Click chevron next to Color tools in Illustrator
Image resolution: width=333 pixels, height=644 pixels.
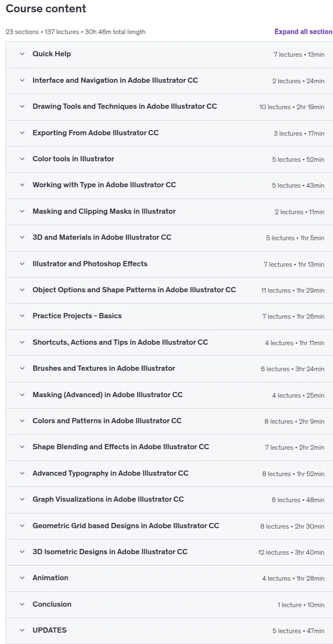pyautogui.click(x=22, y=159)
